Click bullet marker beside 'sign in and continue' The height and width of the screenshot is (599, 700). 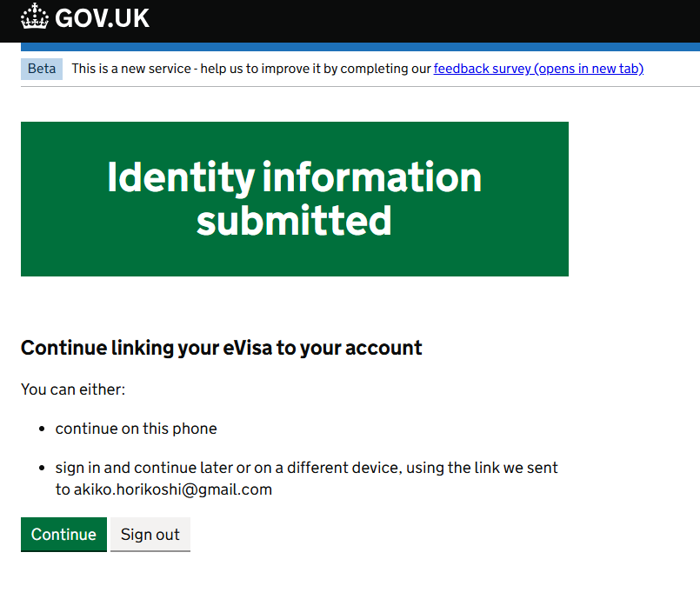[x=42, y=469]
